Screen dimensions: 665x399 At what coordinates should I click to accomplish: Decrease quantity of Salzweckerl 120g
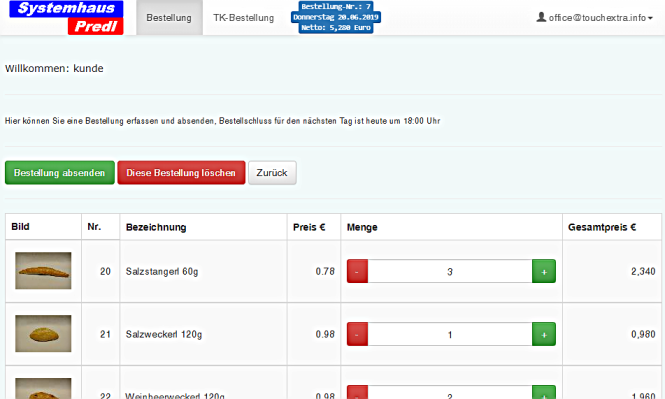pos(357,334)
